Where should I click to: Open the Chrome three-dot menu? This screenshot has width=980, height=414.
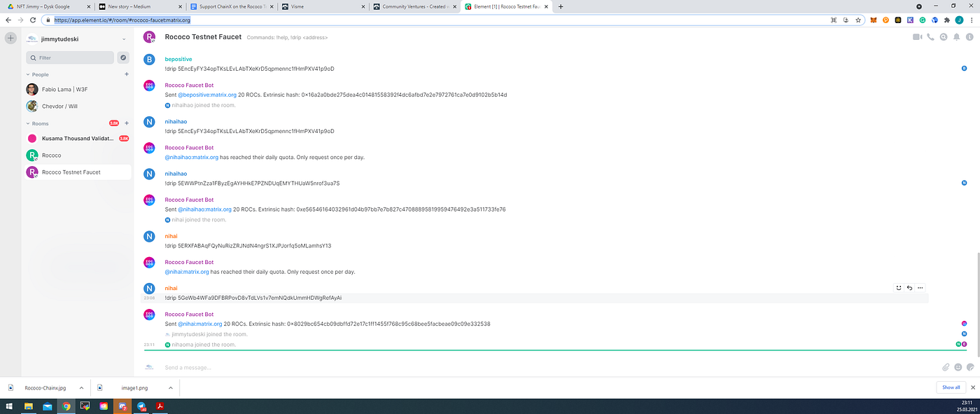click(972, 20)
